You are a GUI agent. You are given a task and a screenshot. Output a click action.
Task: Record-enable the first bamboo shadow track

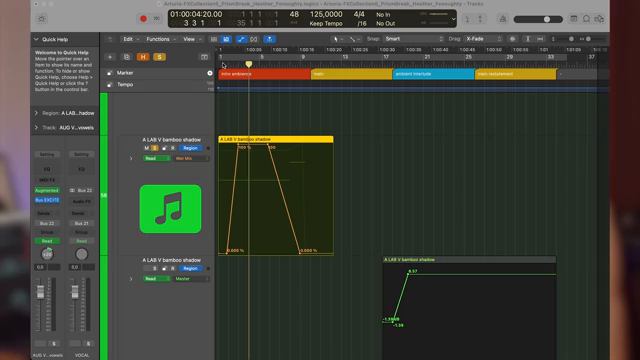(173, 148)
